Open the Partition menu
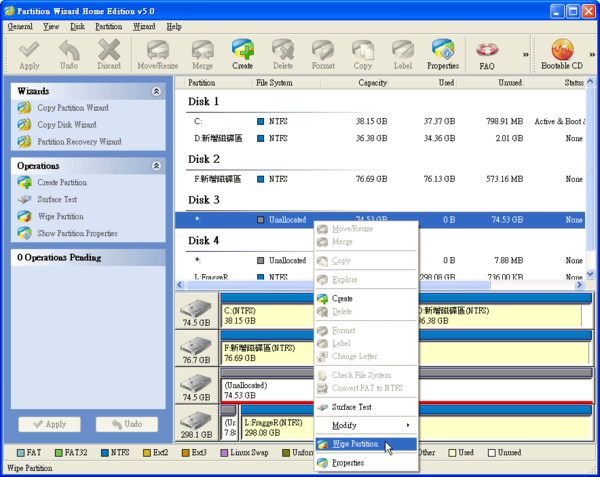 (109, 26)
